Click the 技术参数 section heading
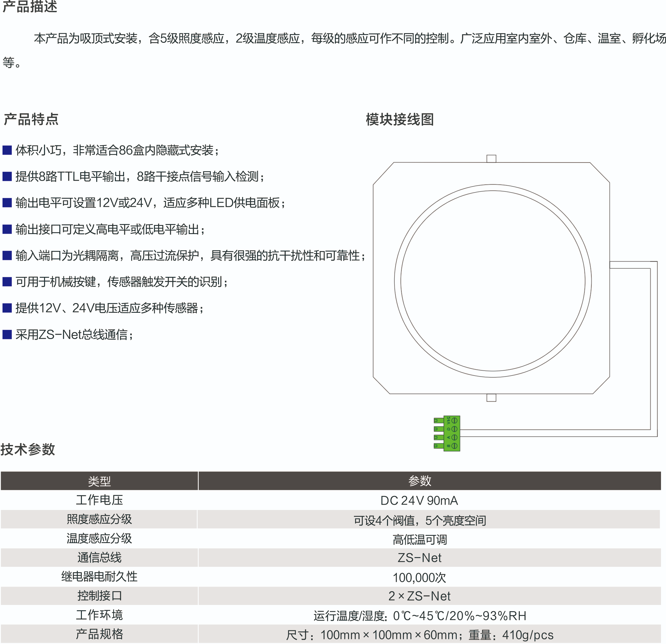666x644 pixels. click(x=27, y=449)
